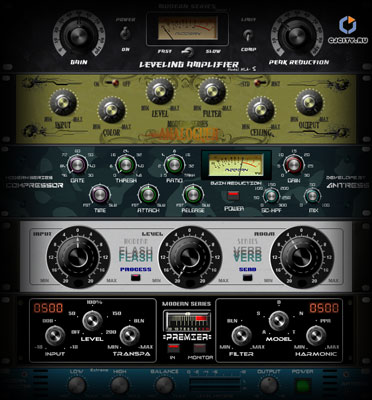
Task: Toggle the Premier Monitor button
Action: pos(200,349)
